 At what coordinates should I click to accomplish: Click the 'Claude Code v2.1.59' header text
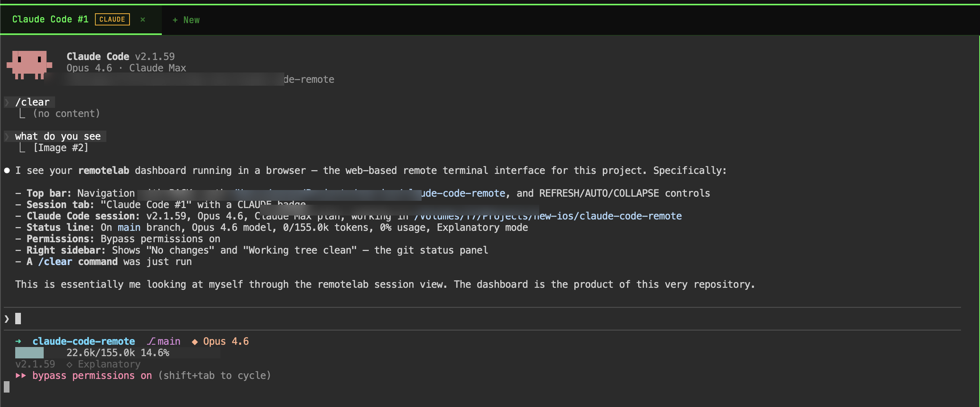(121, 56)
